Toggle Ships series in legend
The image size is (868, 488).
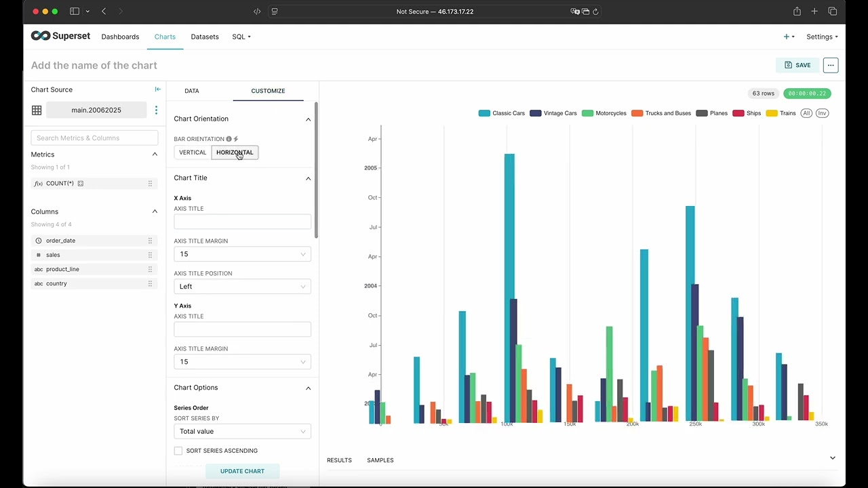coord(747,113)
